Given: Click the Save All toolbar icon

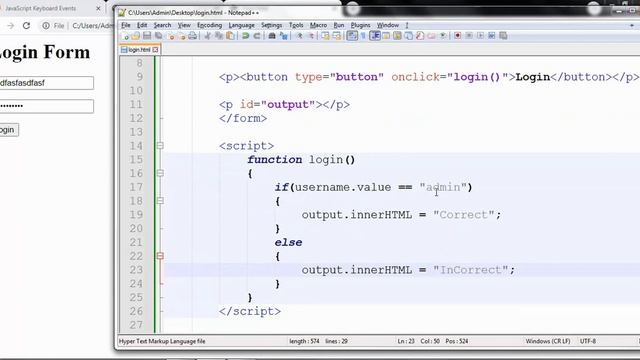Looking at the screenshot, I should pyautogui.click(x=158, y=36).
